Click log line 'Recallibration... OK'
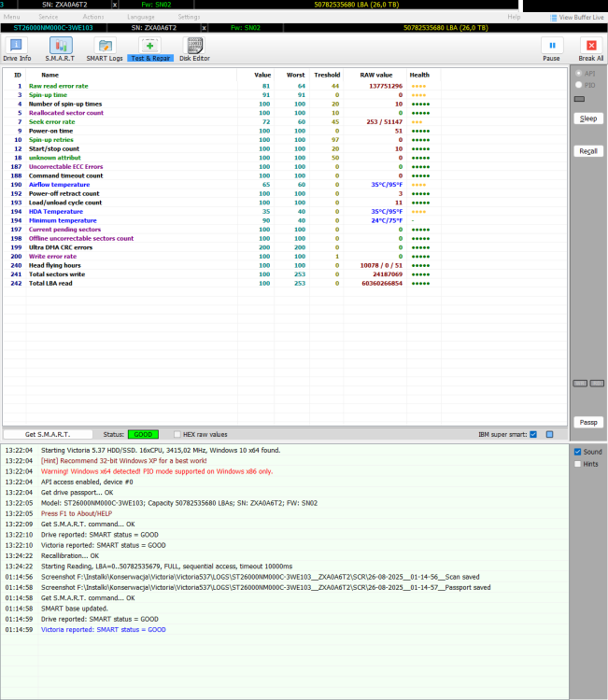This screenshot has height=700, width=608. [70, 556]
